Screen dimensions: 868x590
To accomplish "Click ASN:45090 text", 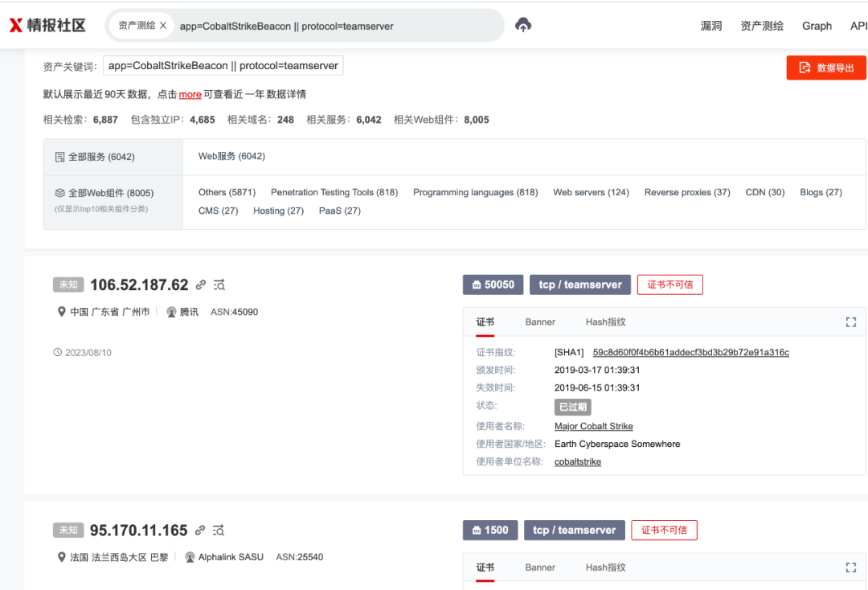I will click(x=234, y=312).
